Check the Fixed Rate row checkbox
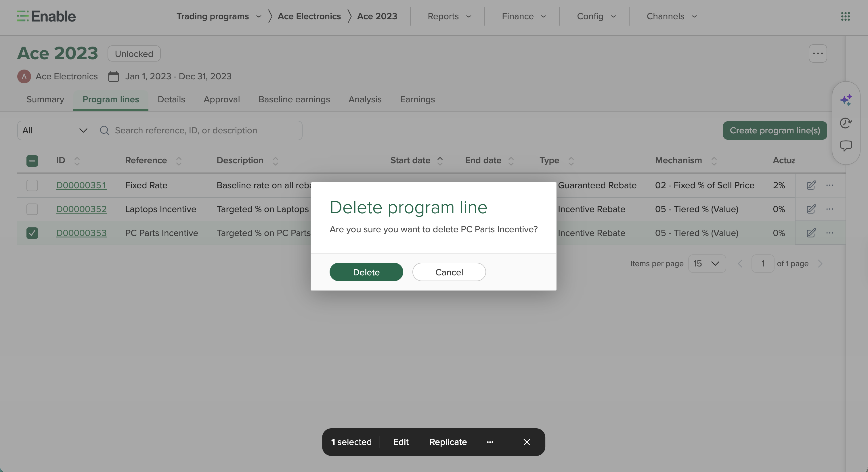 coord(32,185)
